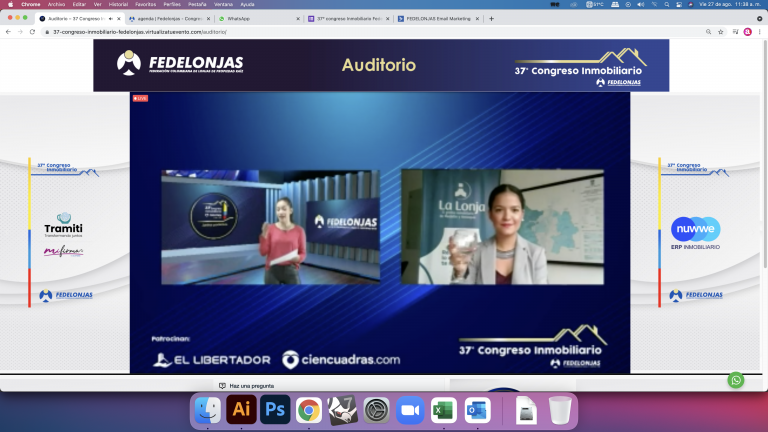Viewport: 768px width, 432px height.
Task: Click the red LIVE indicator on the video
Action: (140, 98)
